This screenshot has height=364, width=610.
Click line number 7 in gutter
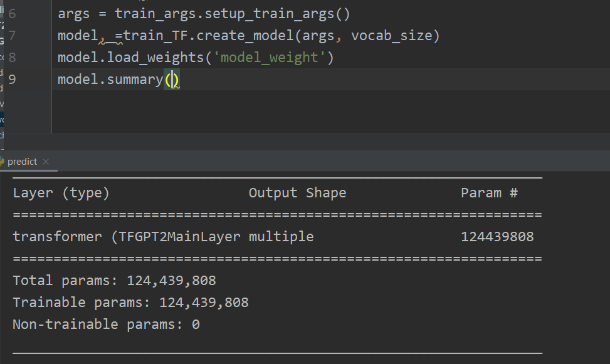click(13, 36)
